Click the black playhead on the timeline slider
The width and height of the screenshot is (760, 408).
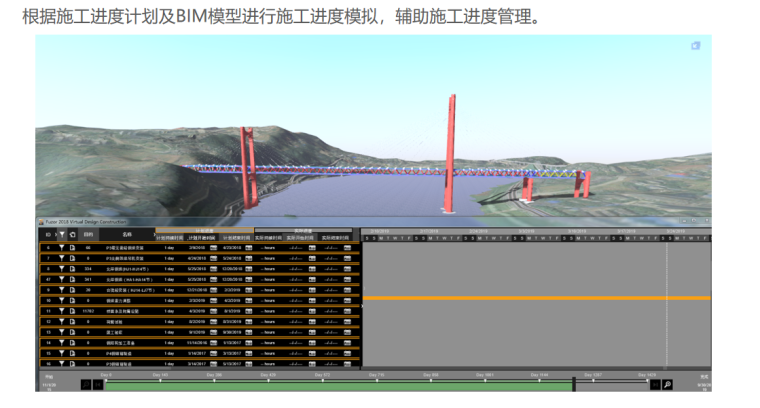click(573, 384)
